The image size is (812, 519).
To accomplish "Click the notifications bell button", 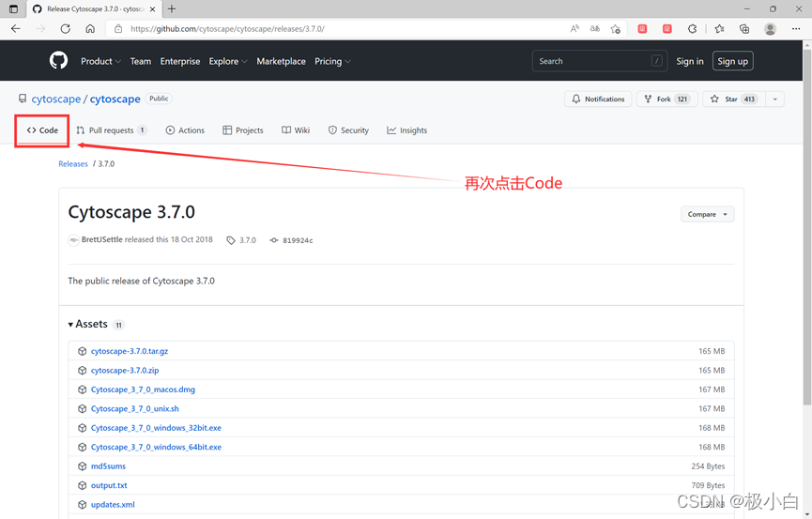I will coord(598,99).
